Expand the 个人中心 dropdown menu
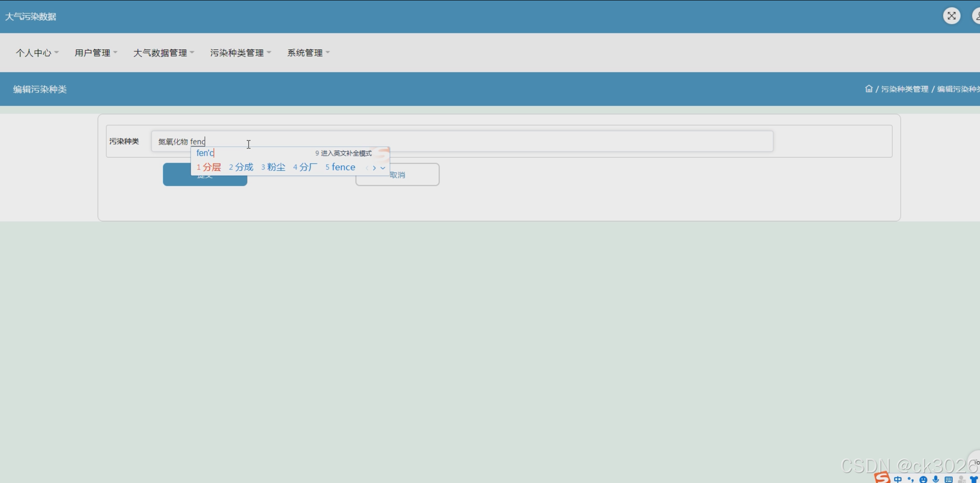Screen dimensions: 980x483 (x=37, y=53)
